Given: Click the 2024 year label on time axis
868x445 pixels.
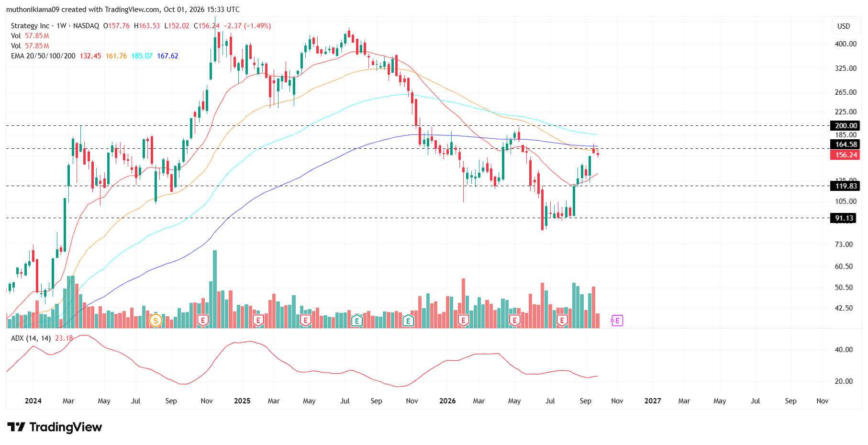Looking at the screenshot, I should click(33, 401).
